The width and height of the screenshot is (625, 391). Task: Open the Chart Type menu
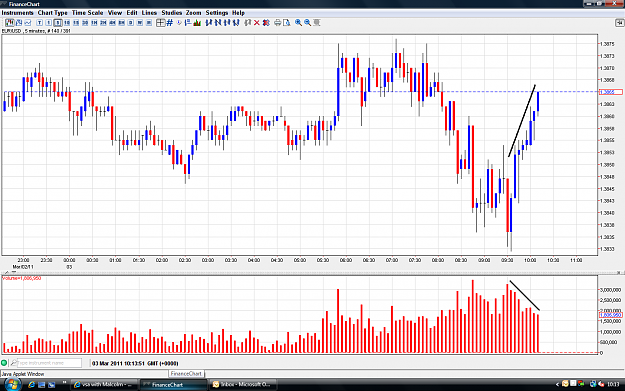(x=53, y=13)
